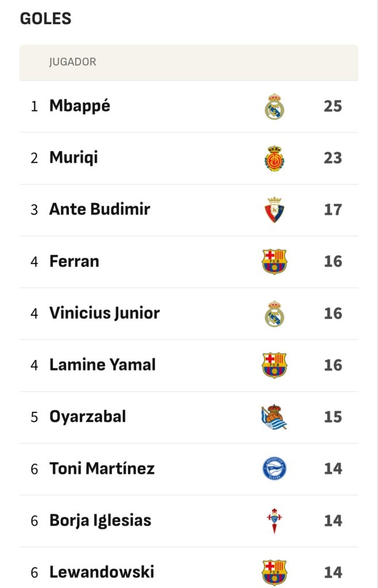Tap the Barcelona crest next to Lamine Yamal
The width and height of the screenshot is (378, 588).
click(275, 365)
